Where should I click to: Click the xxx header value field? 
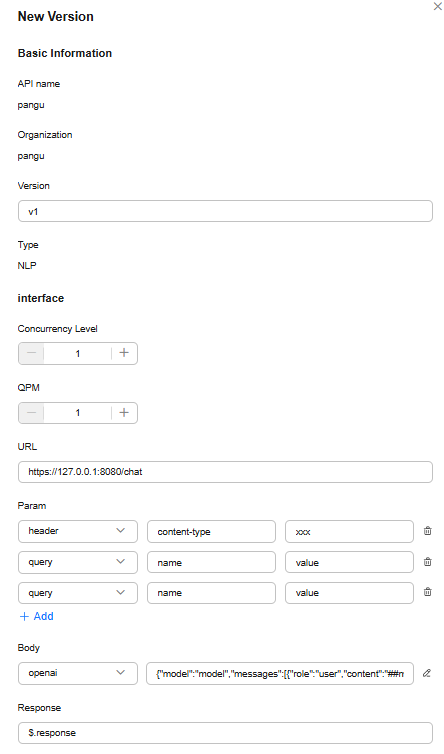349,531
